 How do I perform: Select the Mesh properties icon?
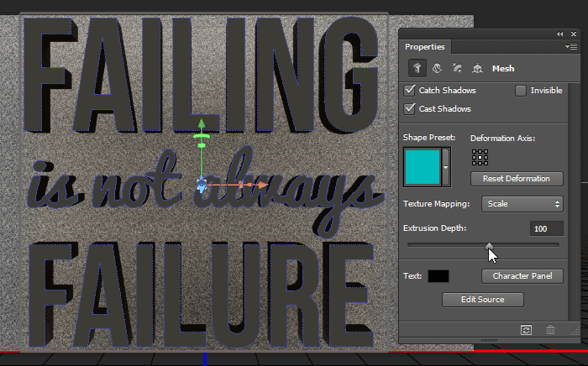click(x=416, y=68)
